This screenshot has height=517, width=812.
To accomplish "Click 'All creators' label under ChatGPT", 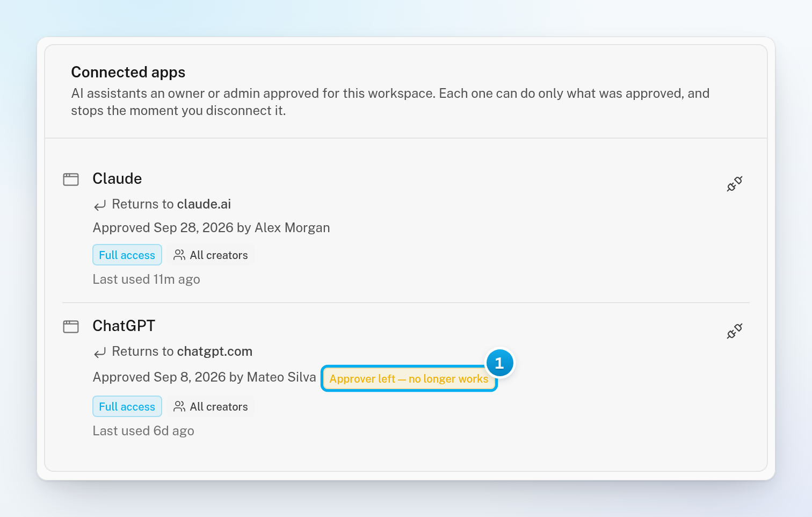I will tap(219, 407).
